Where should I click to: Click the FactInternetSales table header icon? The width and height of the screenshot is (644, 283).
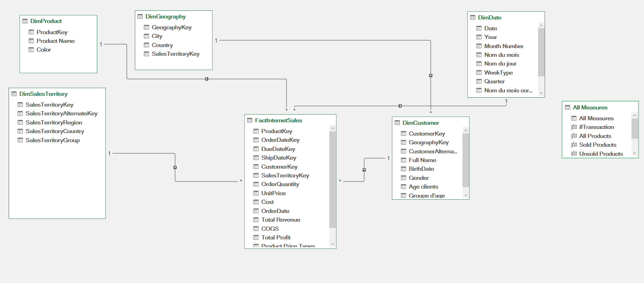pos(250,121)
